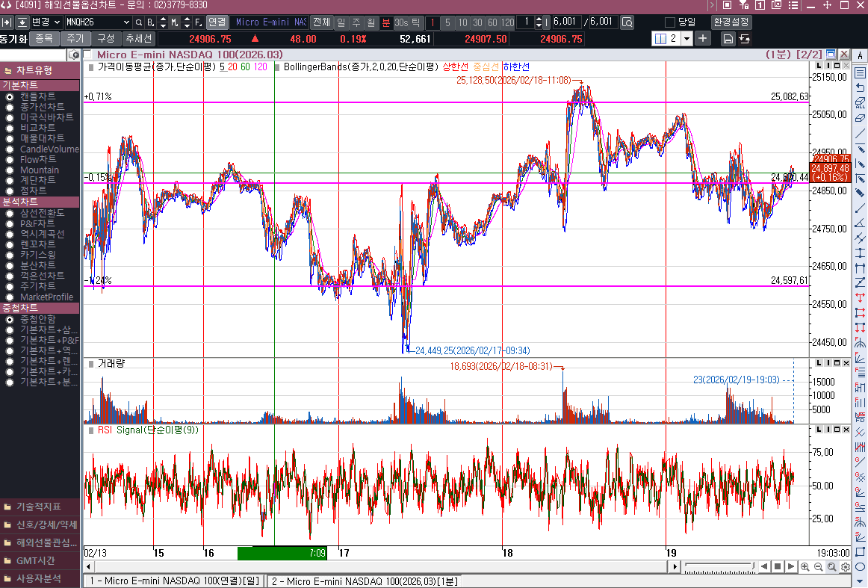
Task: Click the 환경설정 button
Action: [x=731, y=22]
